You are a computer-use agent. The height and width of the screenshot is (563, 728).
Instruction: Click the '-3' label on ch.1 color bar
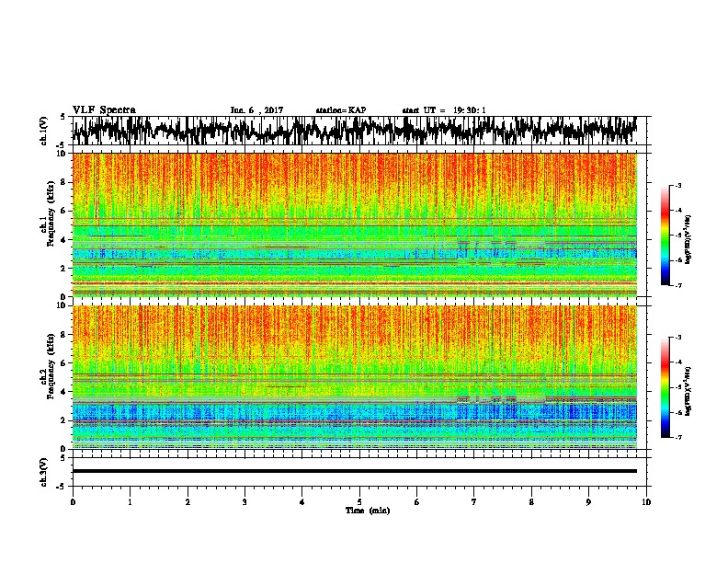677,185
